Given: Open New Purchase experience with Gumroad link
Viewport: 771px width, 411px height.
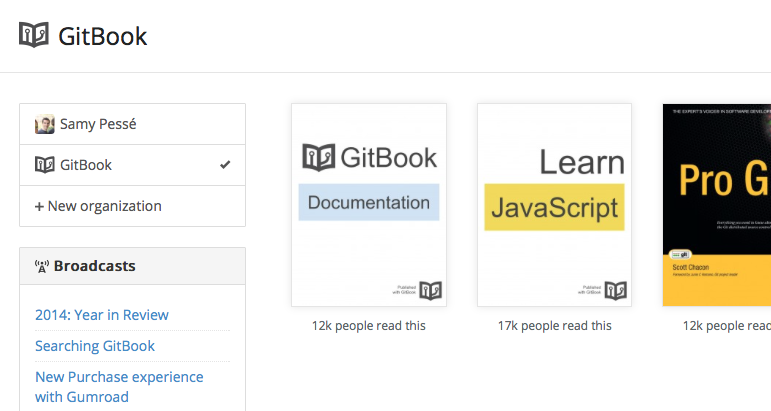Looking at the screenshot, I should click(x=119, y=387).
